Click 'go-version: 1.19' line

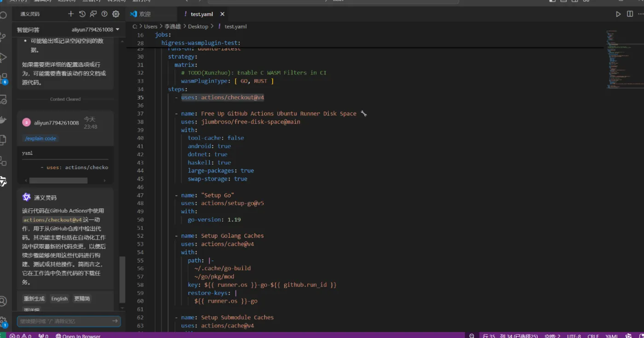tap(214, 220)
